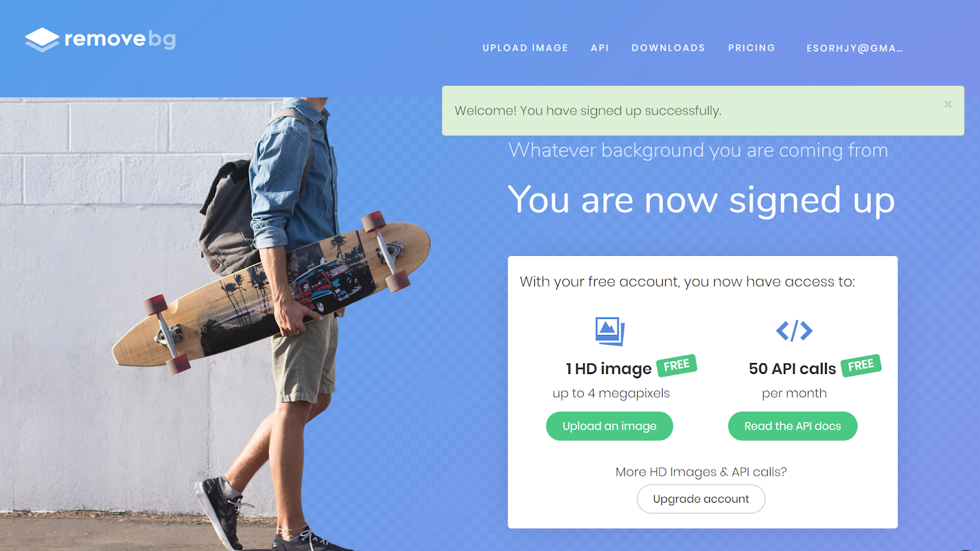
Task: Open the UPLOAD IMAGE navigation item
Action: (526, 48)
